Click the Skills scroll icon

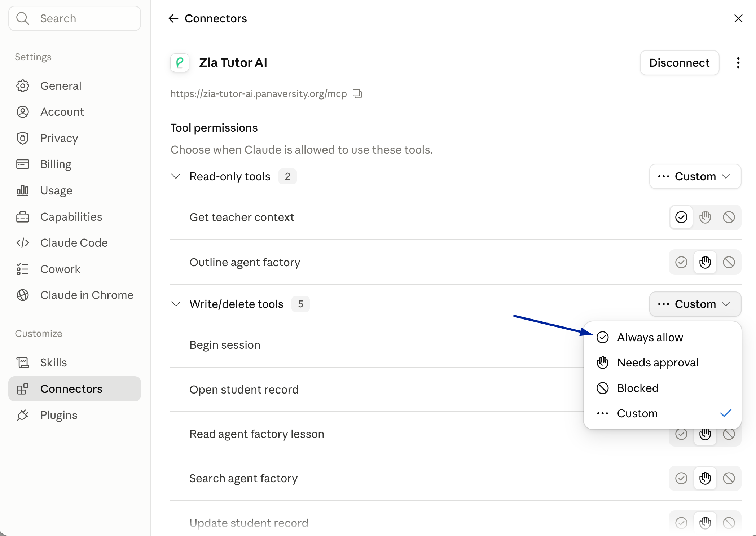pos(23,363)
